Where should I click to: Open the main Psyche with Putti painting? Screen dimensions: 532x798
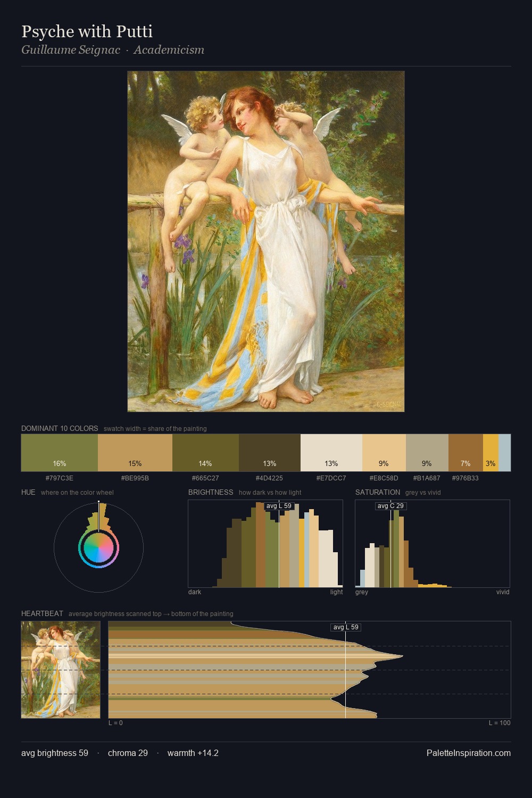[266, 241]
